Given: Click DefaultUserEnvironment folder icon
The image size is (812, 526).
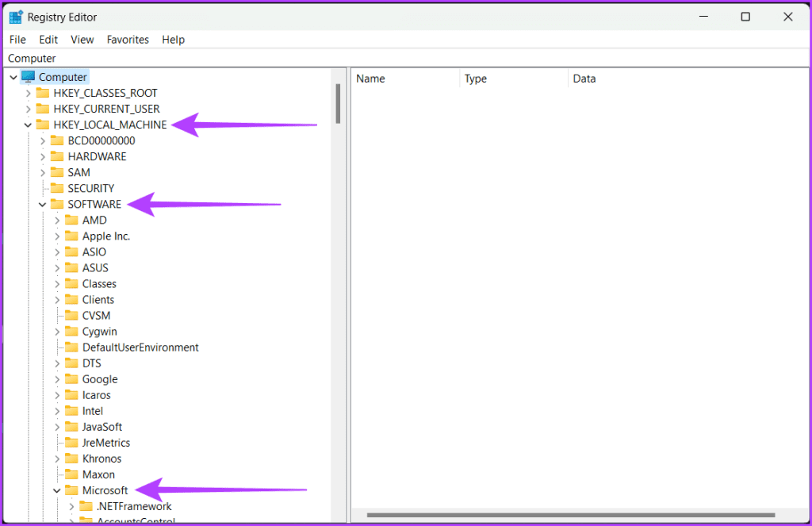Looking at the screenshot, I should point(71,347).
